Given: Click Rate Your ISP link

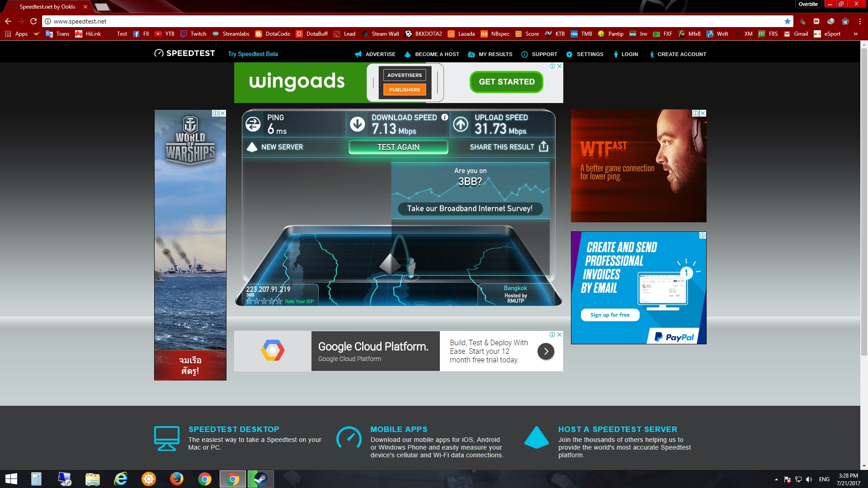Looking at the screenshot, I should tap(299, 301).
